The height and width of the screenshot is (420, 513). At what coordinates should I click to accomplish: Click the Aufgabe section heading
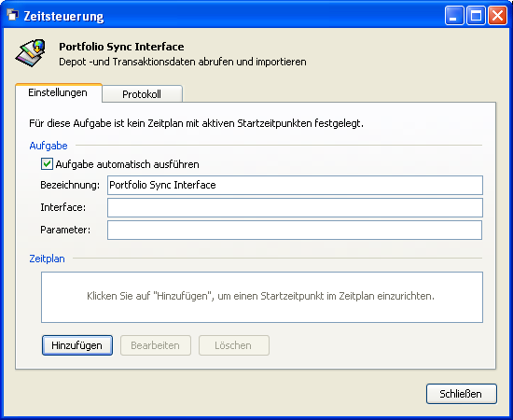click(x=49, y=146)
